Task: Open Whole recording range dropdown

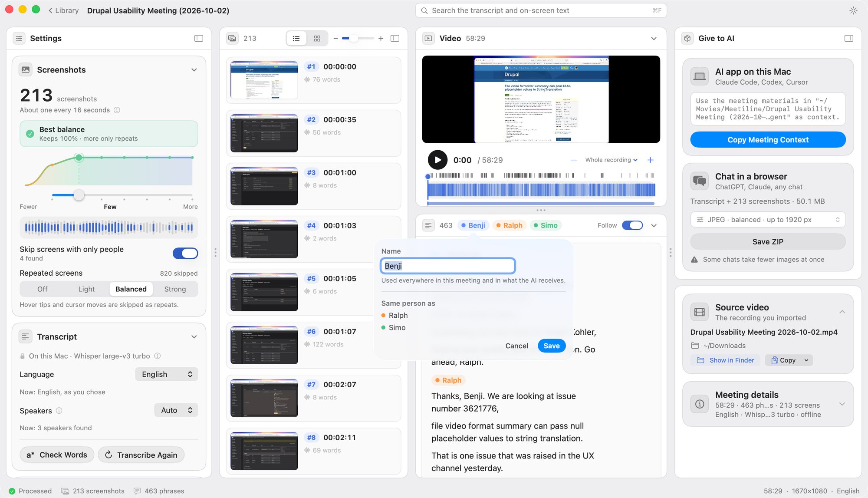Action: tap(611, 160)
